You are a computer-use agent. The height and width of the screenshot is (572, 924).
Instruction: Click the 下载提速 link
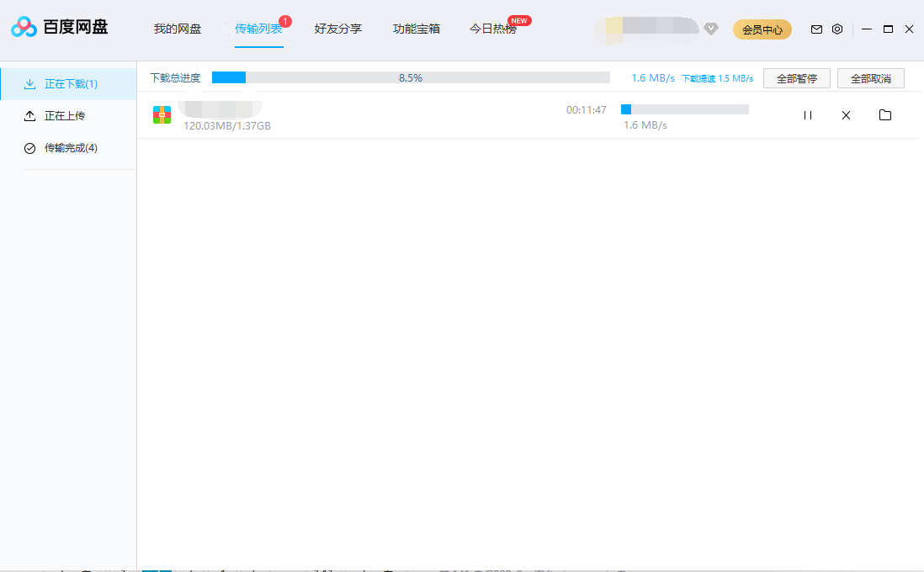tap(717, 78)
